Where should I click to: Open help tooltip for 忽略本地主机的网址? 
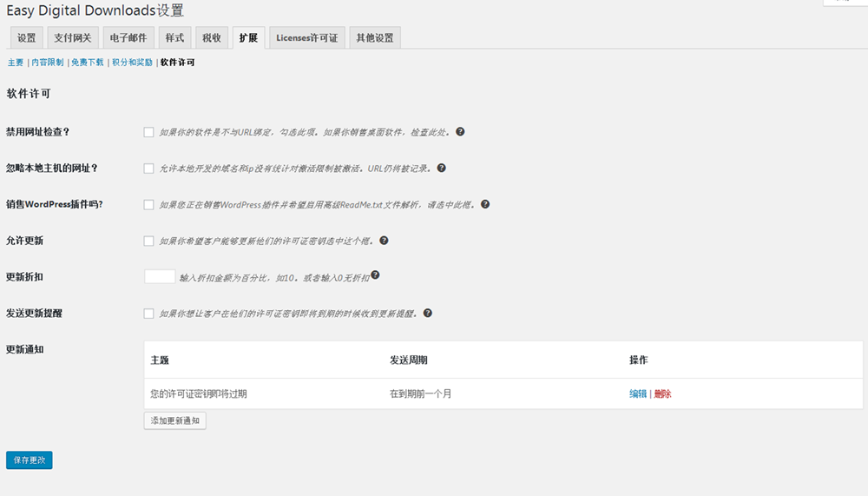tap(441, 168)
